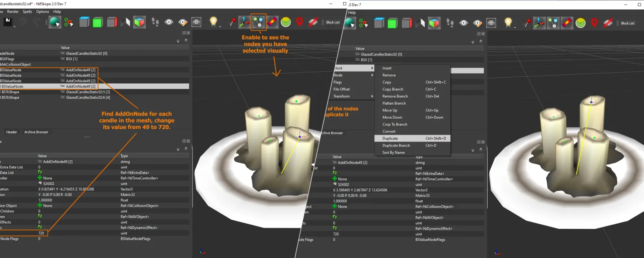Click the green front view cube, right window
Viewport: 644px width, 258px height.
tap(392, 23)
